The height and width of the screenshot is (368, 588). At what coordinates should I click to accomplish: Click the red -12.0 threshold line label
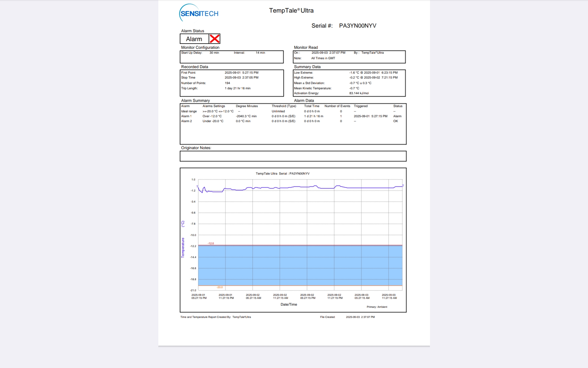(x=211, y=243)
